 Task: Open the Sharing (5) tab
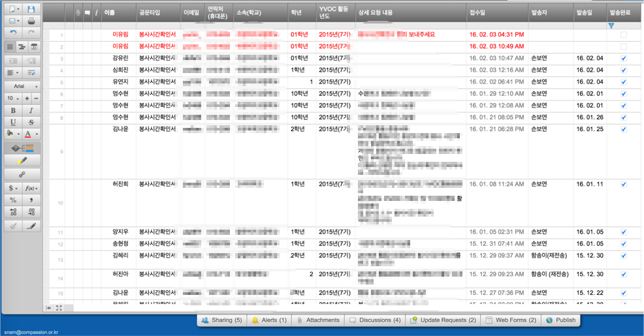[x=222, y=320]
